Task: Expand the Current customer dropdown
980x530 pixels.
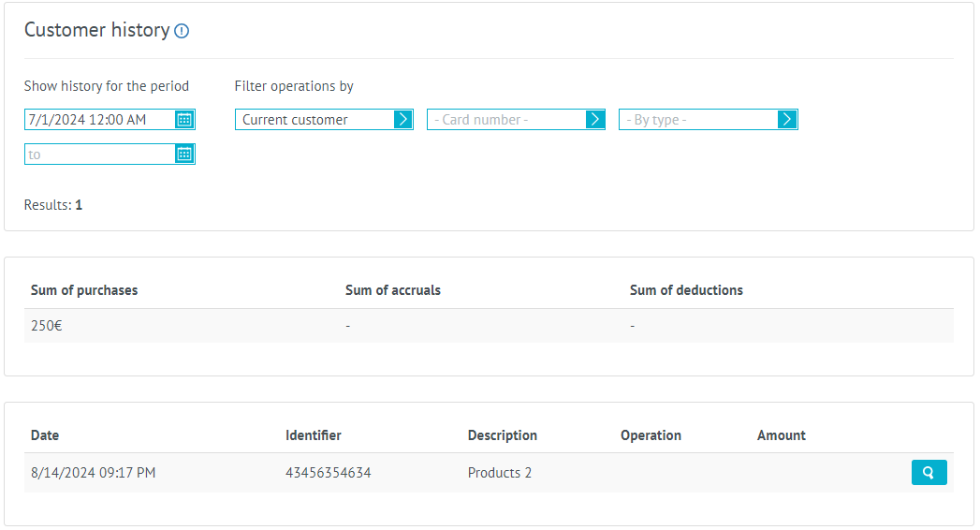Action: [314, 119]
